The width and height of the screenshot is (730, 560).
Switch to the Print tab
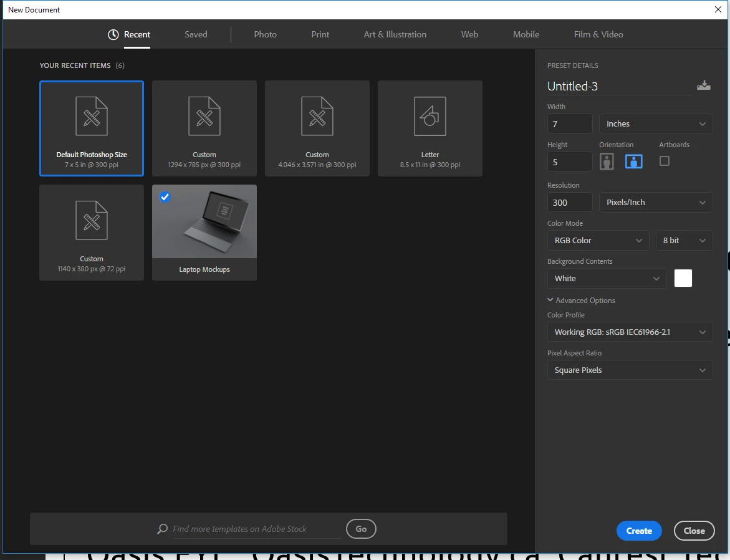point(320,34)
